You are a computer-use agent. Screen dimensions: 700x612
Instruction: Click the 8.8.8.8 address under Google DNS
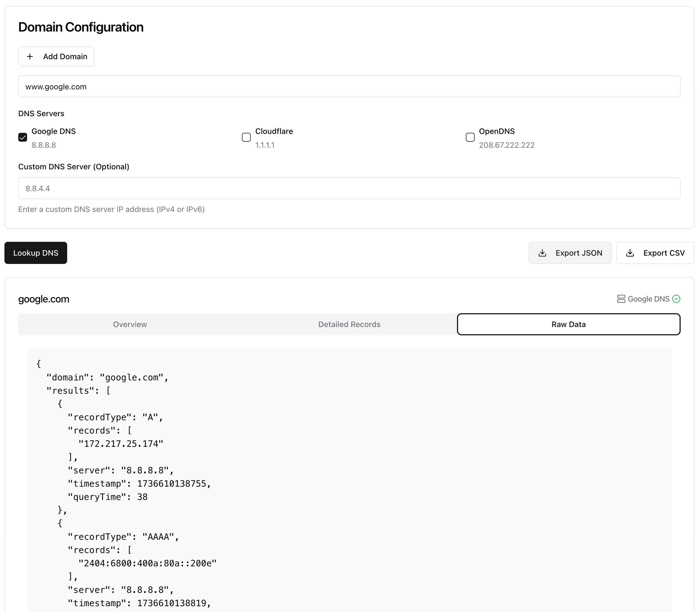[x=44, y=145]
